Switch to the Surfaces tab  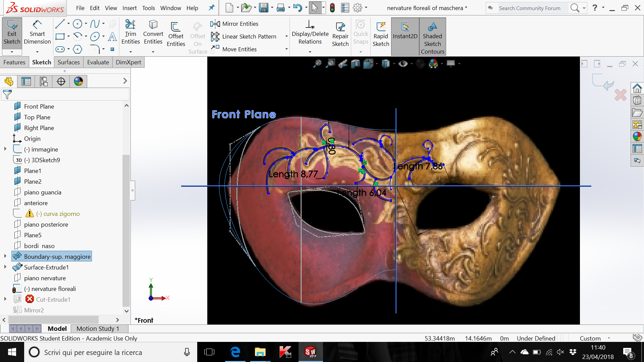point(68,62)
